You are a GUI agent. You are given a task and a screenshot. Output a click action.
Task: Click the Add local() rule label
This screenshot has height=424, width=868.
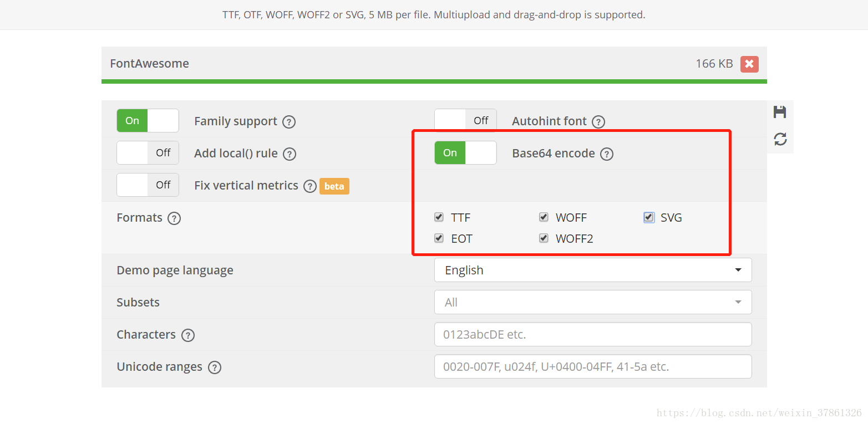pyautogui.click(x=236, y=154)
